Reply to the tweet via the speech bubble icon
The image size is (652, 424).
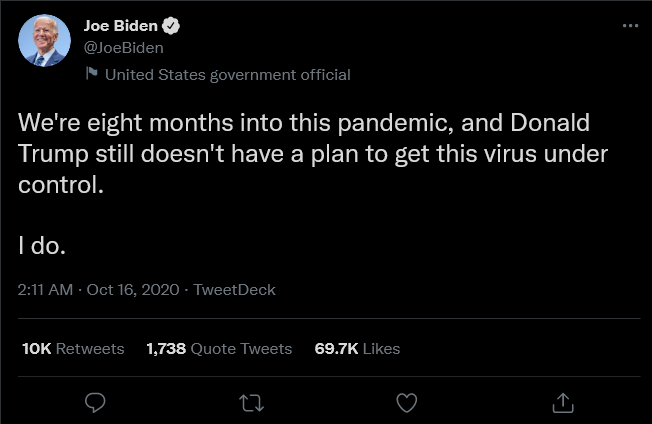(96, 402)
